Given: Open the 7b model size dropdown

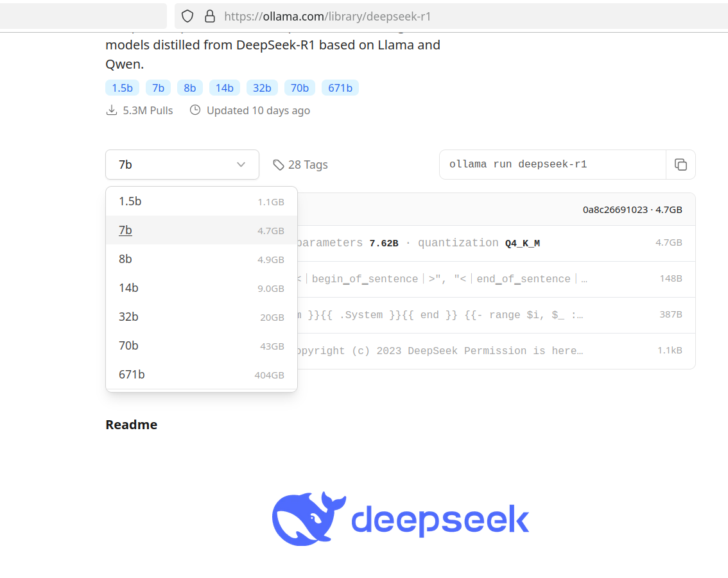Looking at the screenshot, I should point(182,165).
